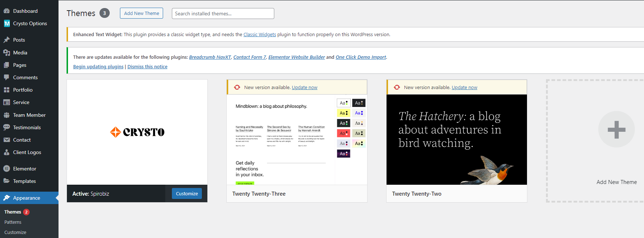644x238 pixels.
Task: Click the Posts pushpin icon
Action: tap(7, 40)
